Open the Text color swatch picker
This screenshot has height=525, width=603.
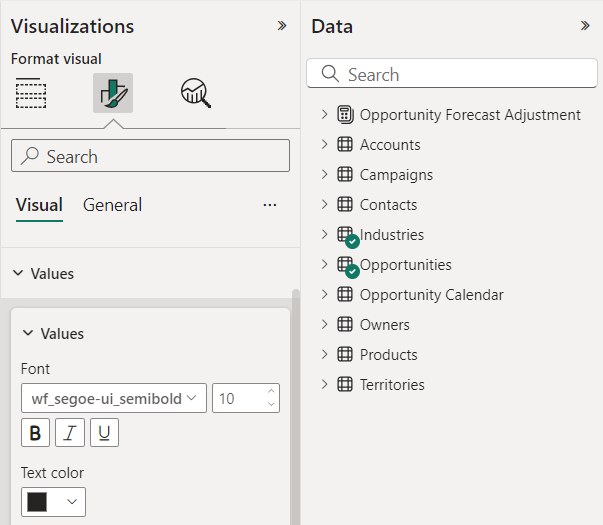pos(53,502)
